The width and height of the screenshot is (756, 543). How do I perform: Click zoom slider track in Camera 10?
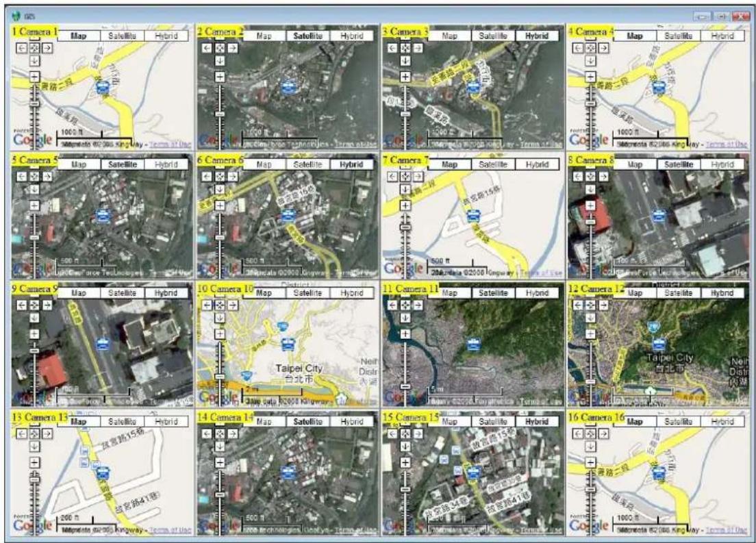coord(220,373)
